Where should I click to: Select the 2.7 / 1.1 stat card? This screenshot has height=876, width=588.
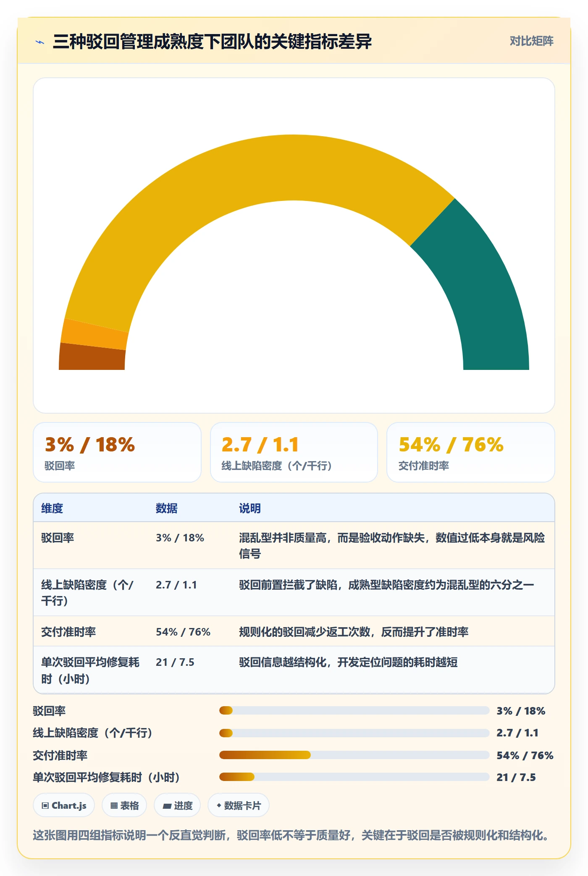(x=294, y=452)
